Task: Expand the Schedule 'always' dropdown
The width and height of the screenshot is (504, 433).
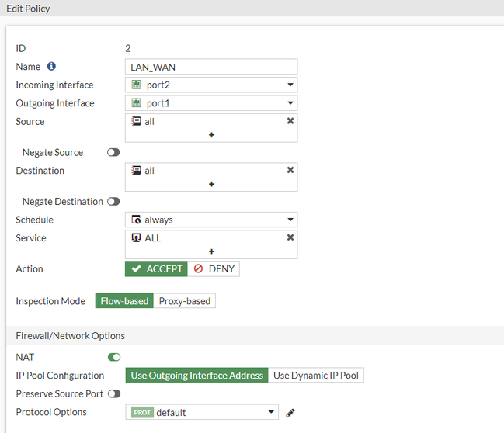Action: (211, 220)
